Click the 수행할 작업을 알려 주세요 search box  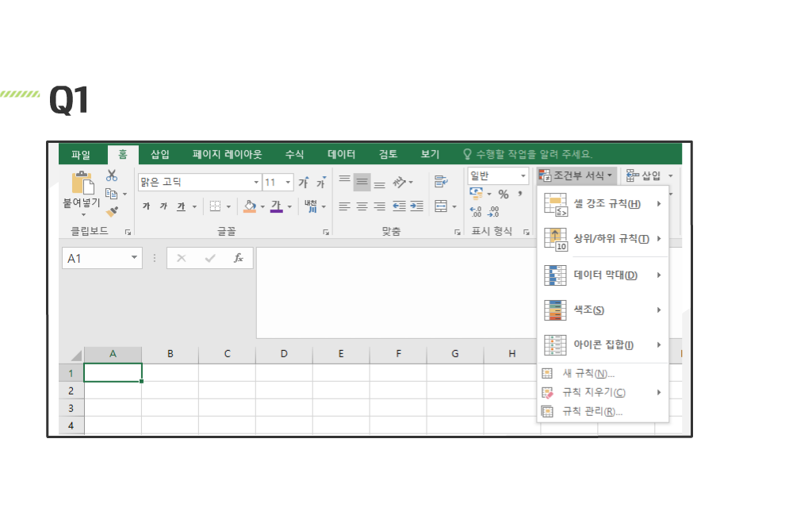pyautogui.click(x=528, y=155)
